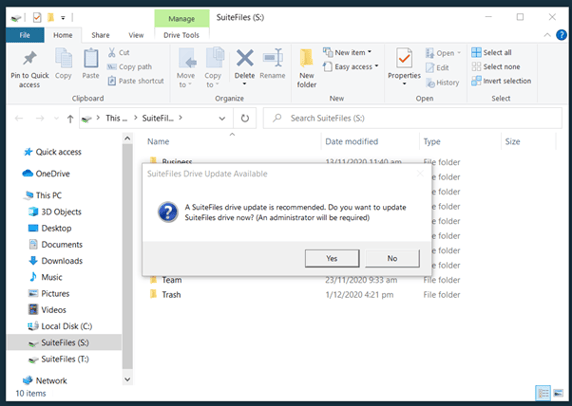572x406 pixels.
Task: Sort by Date modified column header
Action: (352, 142)
